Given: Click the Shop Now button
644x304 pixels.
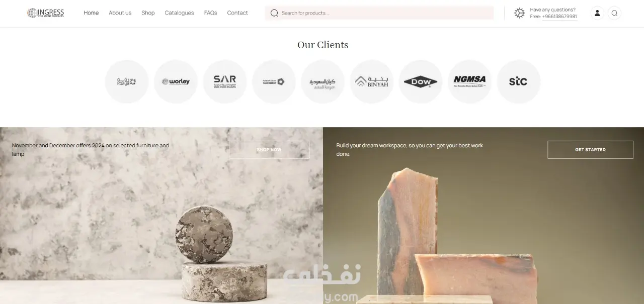Looking at the screenshot, I should 269,150.
